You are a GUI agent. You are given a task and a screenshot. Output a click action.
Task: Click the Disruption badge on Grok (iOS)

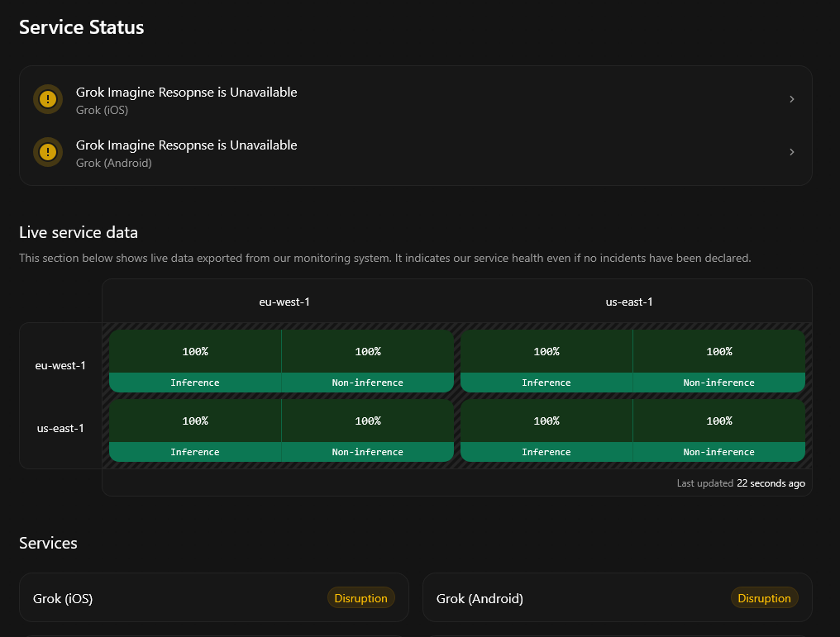click(360, 598)
